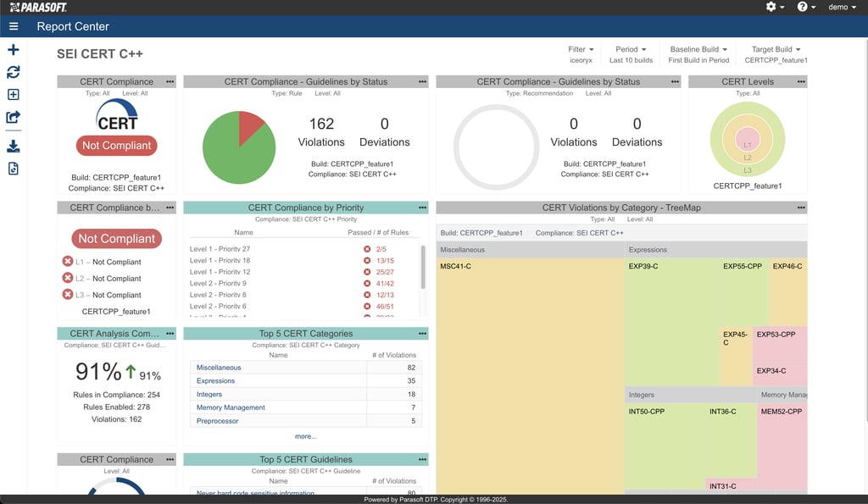Click the Miscellaneous 82 violations cell

coord(394,368)
